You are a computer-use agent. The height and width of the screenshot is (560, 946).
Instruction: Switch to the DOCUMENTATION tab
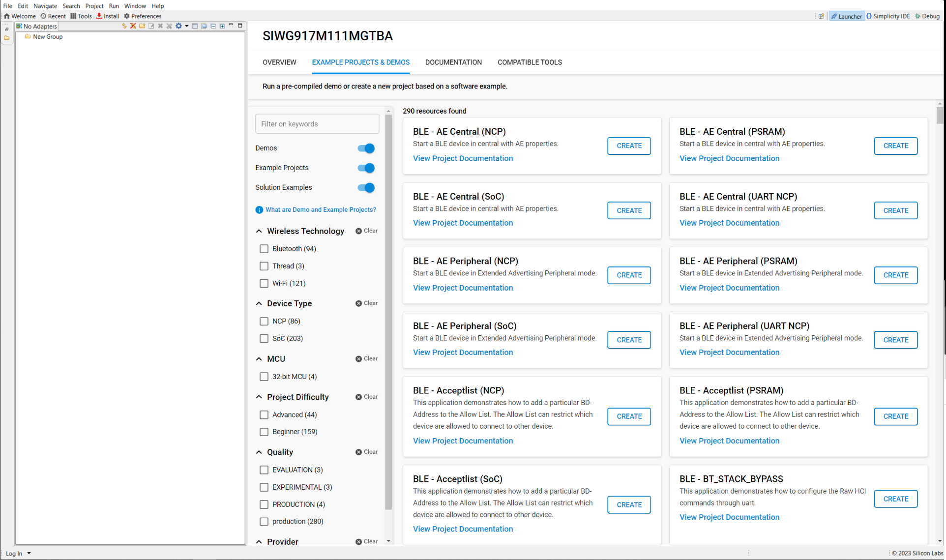click(453, 62)
